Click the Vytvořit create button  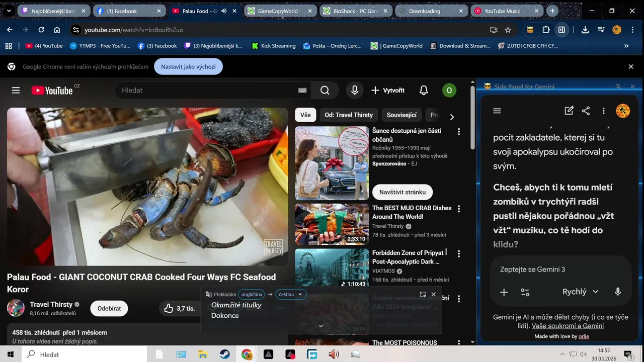click(388, 90)
